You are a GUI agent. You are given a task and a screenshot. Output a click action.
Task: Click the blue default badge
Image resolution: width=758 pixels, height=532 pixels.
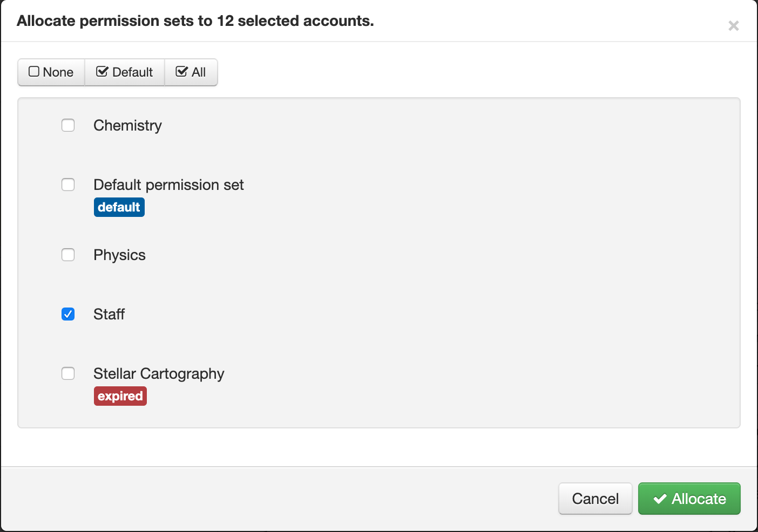[119, 207]
